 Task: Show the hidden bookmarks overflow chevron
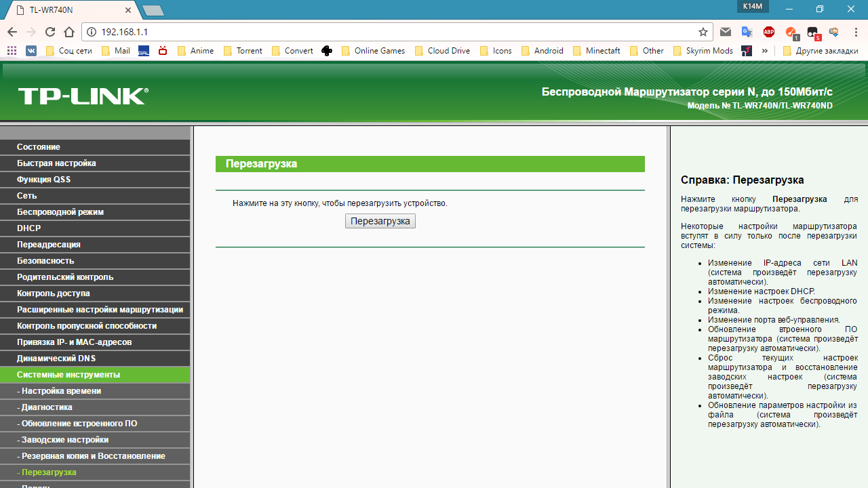click(x=765, y=51)
